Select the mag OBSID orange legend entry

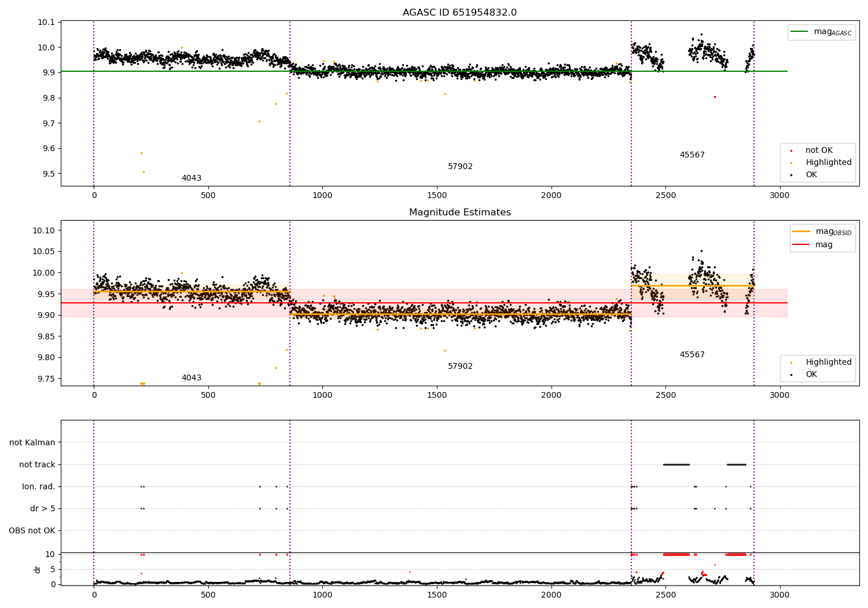(822, 232)
